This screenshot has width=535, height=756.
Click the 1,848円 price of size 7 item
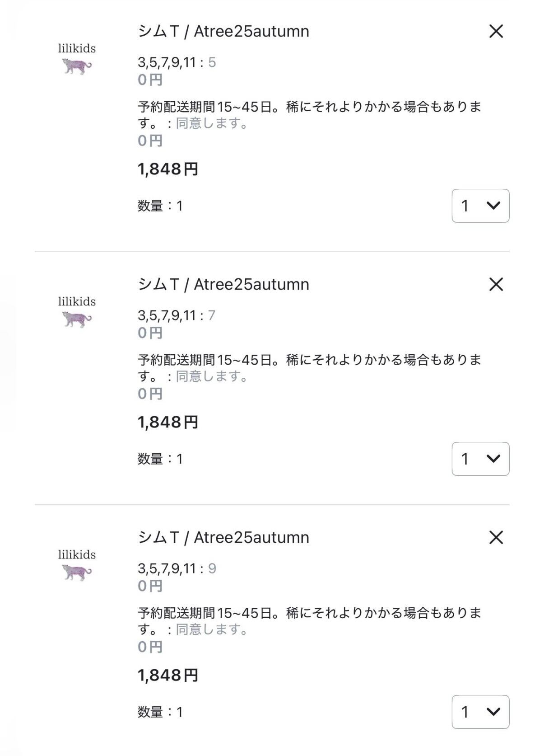pyautogui.click(x=168, y=423)
